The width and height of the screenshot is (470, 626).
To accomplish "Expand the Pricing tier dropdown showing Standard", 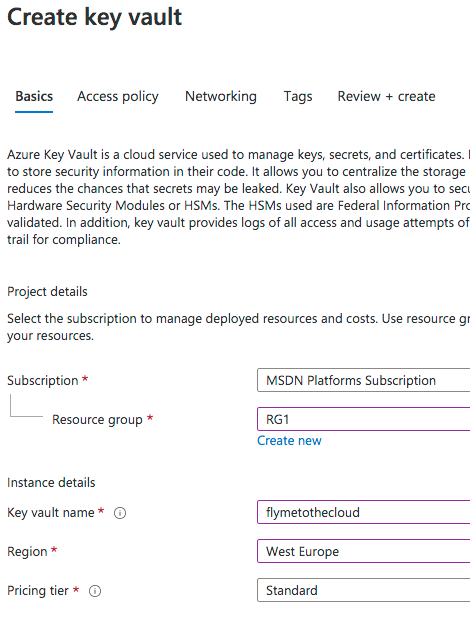I will click(x=363, y=590).
